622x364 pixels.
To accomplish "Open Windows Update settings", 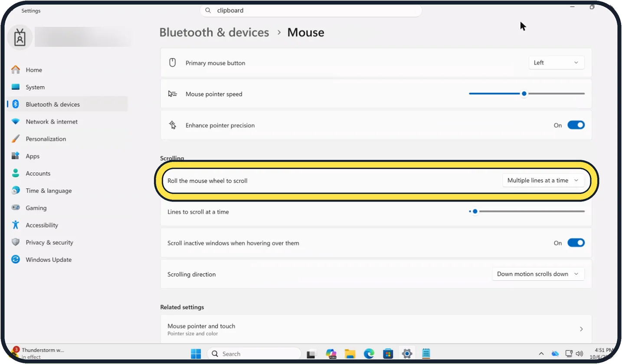I will tap(49, 260).
